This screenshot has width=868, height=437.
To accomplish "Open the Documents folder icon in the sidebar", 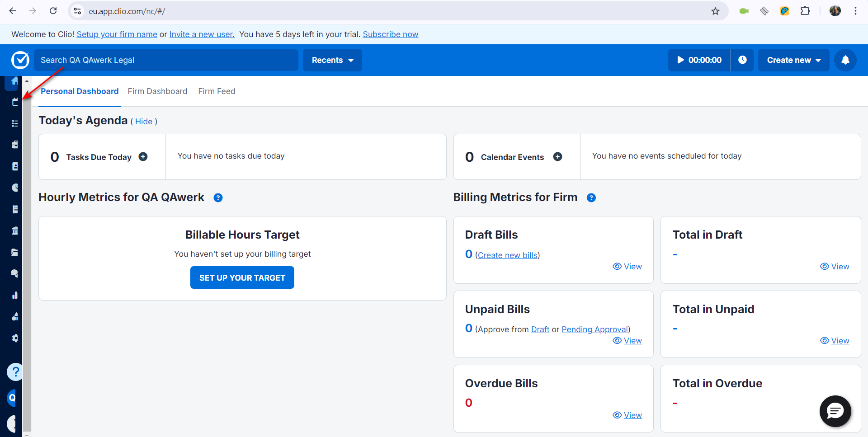I will pos(15,252).
